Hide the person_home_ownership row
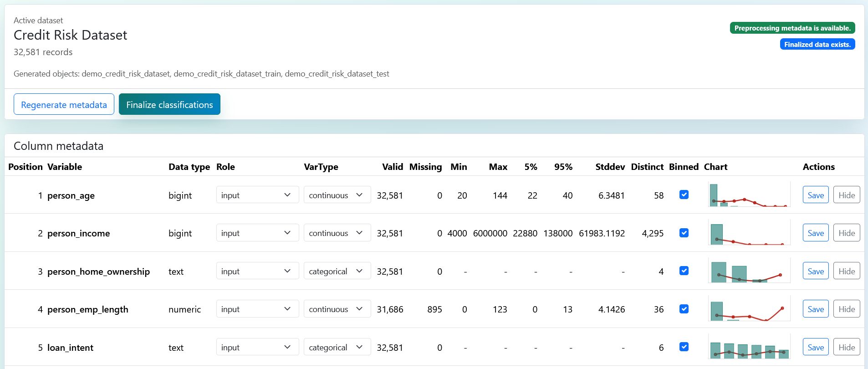The image size is (868, 369). [x=847, y=271]
